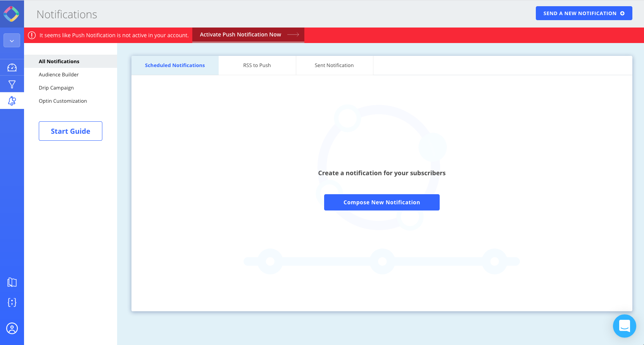Click the warning icon in red banner
Screen dimensions: 644x345
(32, 35)
